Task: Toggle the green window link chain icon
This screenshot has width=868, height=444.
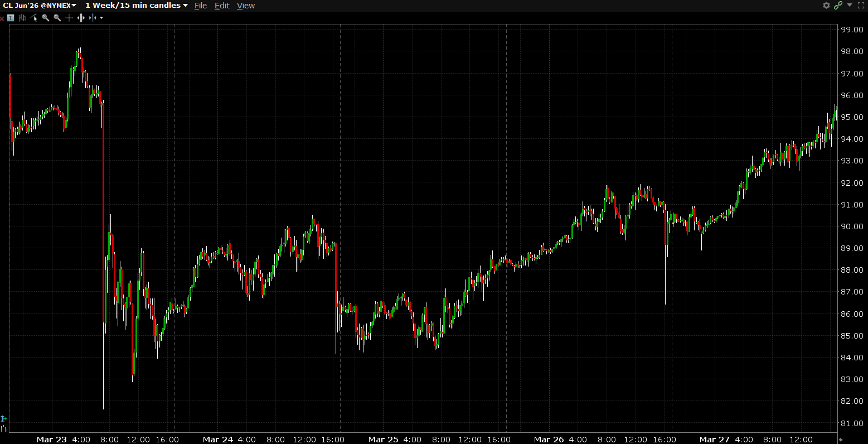Action: point(838,6)
